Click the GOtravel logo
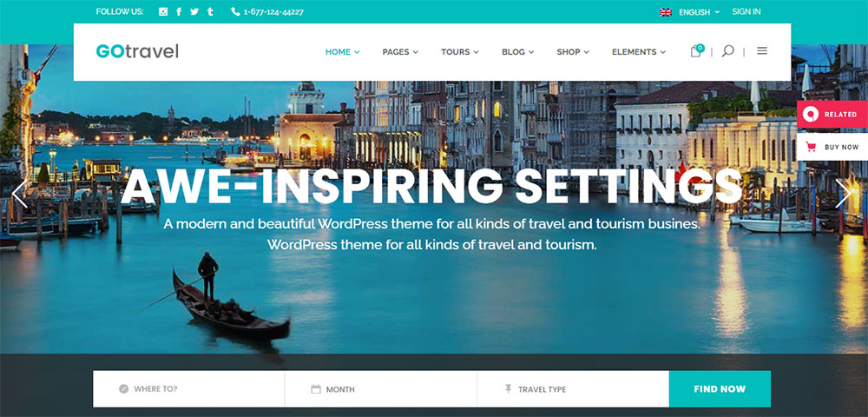The height and width of the screenshot is (417, 868). pyautogui.click(x=137, y=51)
